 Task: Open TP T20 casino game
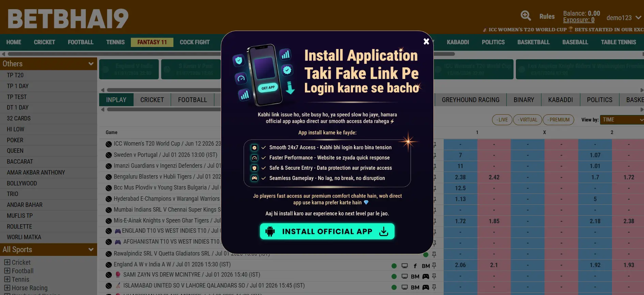point(48,75)
